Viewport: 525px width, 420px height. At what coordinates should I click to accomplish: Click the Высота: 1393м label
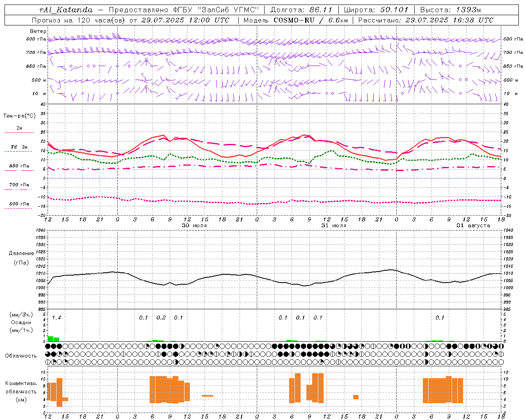(451, 10)
